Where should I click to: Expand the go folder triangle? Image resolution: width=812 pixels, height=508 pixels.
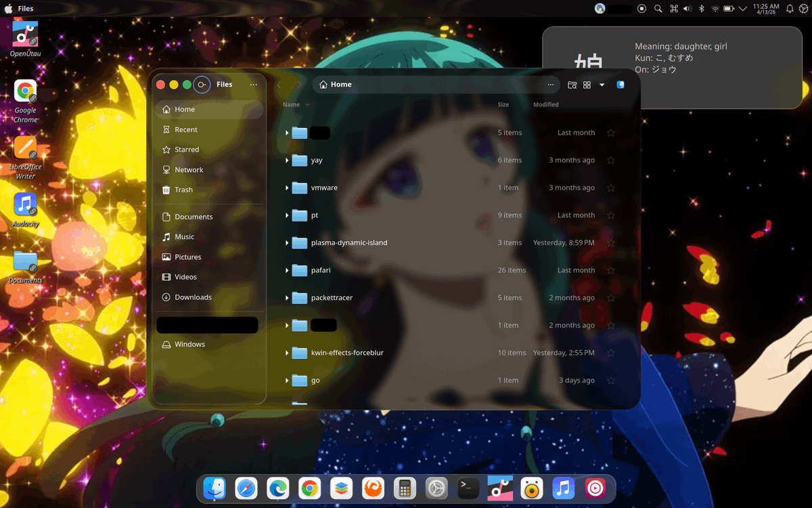coord(287,381)
